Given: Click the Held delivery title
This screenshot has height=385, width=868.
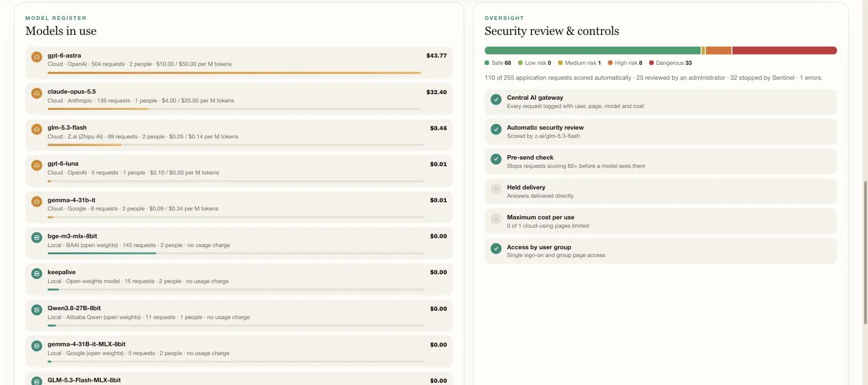Looking at the screenshot, I should tap(526, 187).
